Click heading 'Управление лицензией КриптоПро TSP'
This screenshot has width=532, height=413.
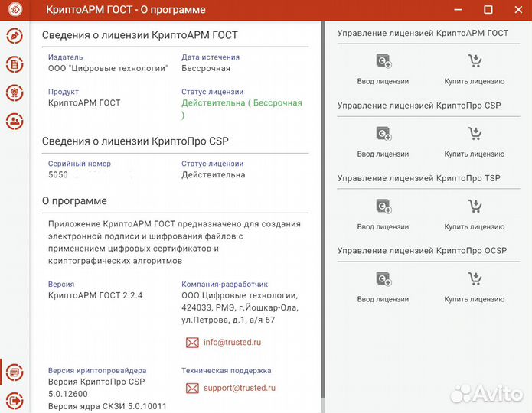[x=419, y=178]
